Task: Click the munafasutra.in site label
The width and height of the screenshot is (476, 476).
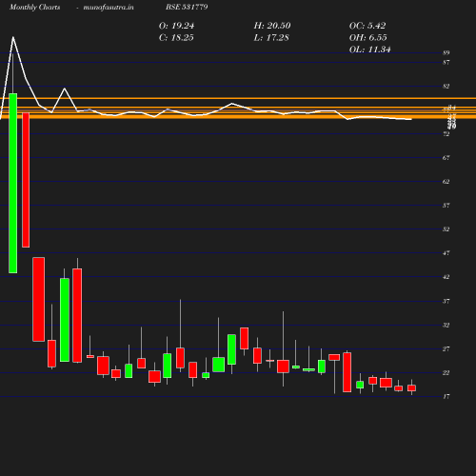Action: click(109, 7)
